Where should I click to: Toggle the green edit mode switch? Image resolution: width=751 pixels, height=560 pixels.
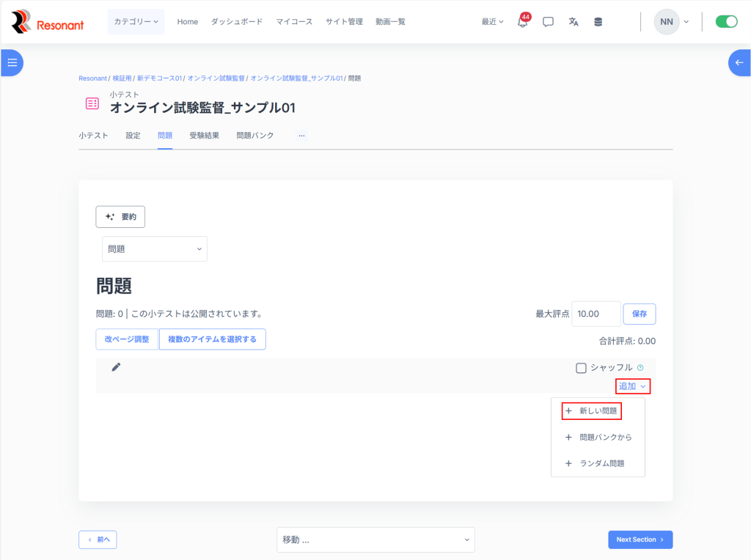coord(726,22)
